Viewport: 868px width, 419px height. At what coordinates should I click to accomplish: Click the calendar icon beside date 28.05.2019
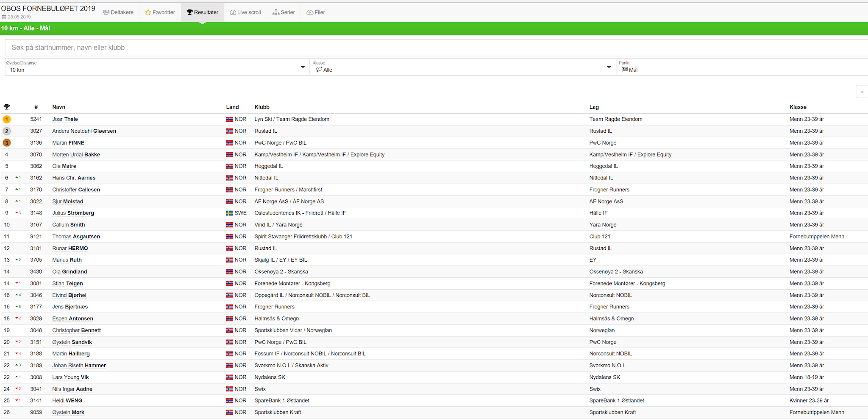point(4,17)
